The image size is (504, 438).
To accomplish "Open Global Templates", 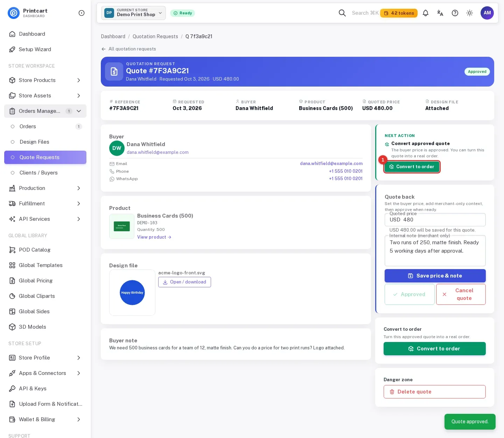I will [x=45, y=265].
